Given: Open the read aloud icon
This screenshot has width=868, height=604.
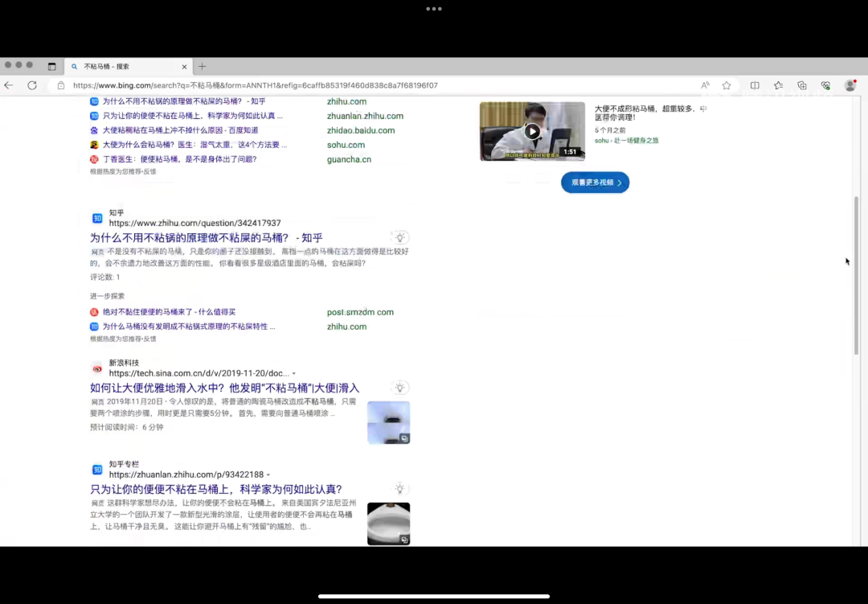Looking at the screenshot, I should (x=705, y=85).
